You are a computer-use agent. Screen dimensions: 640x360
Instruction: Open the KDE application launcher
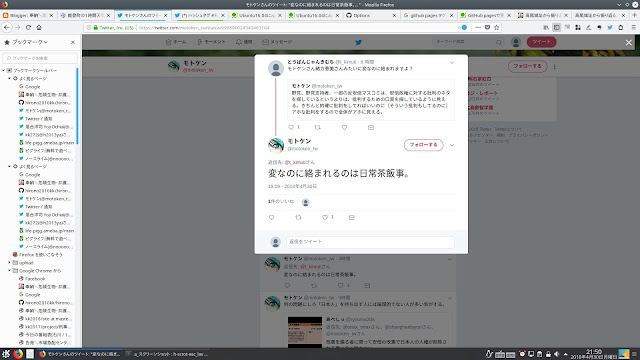(6, 354)
